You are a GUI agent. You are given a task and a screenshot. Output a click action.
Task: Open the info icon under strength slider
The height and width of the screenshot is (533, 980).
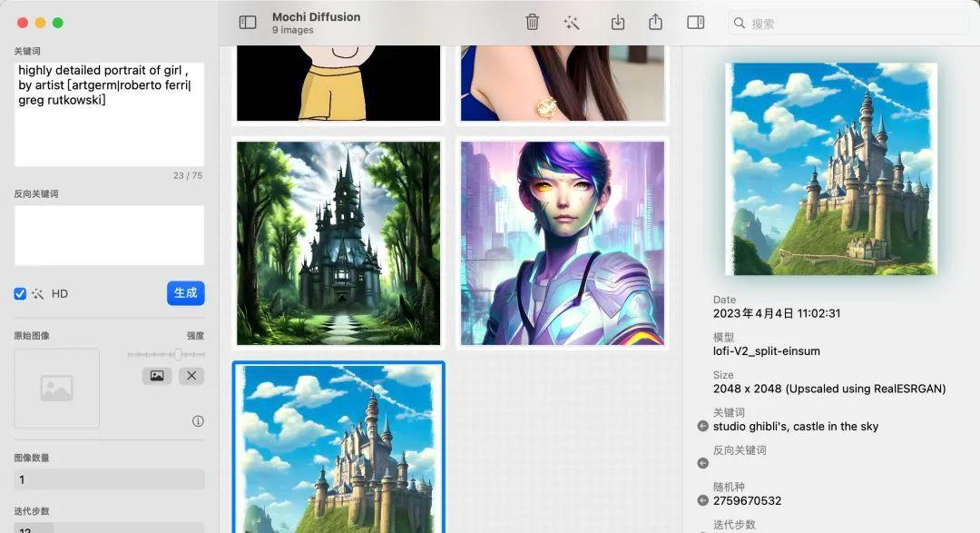(x=198, y=421)
